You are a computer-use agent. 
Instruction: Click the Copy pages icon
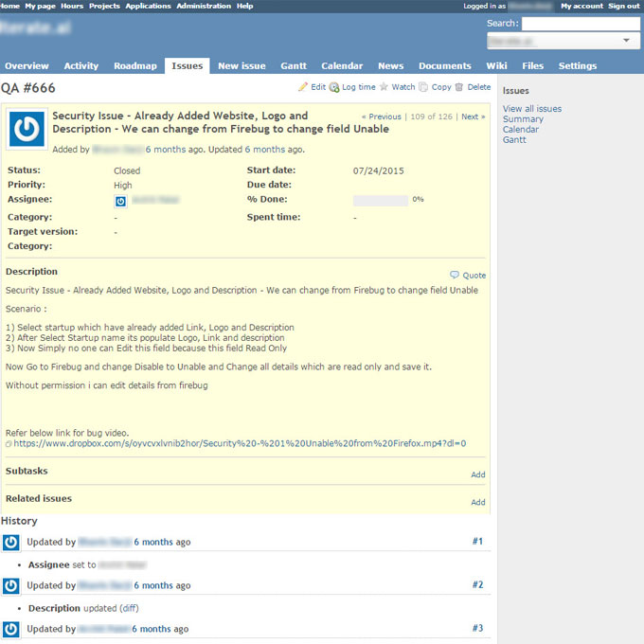(423, 87)
